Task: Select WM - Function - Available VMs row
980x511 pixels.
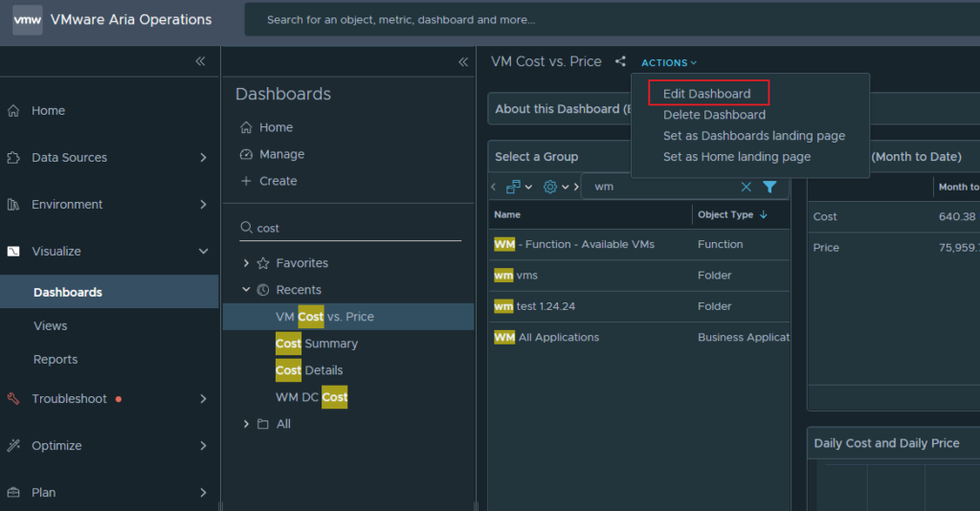Action: point(639,244)
